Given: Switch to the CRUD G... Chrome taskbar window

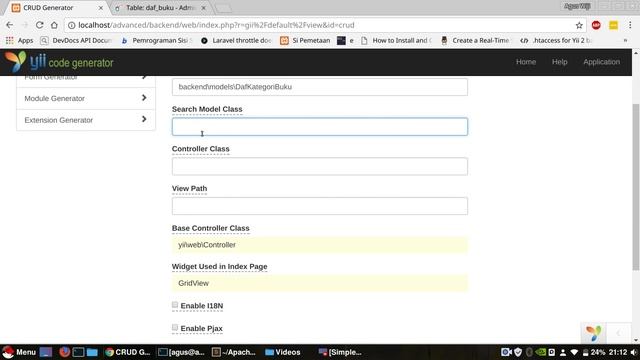Looking at the screenshot, I should [x=127, y=352].
